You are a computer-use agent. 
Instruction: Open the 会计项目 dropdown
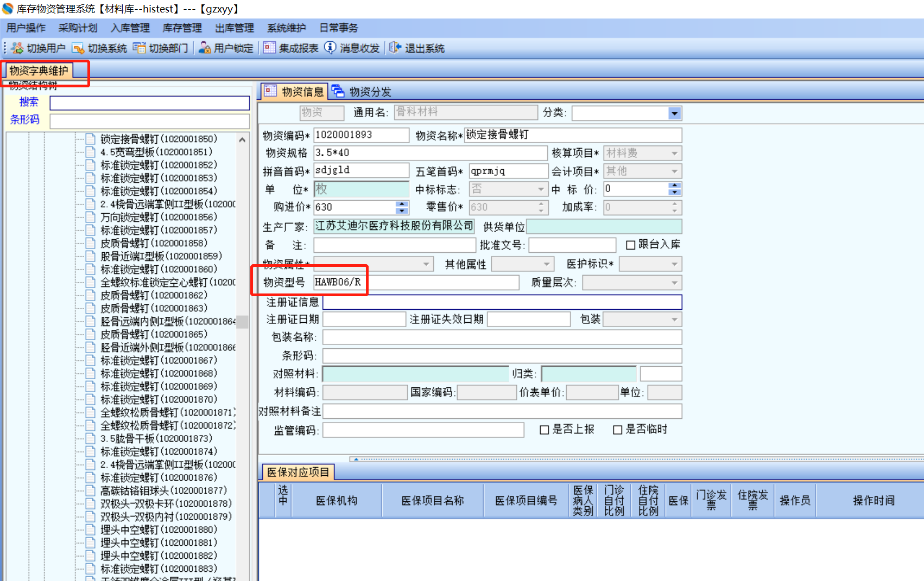coord(674,171)
